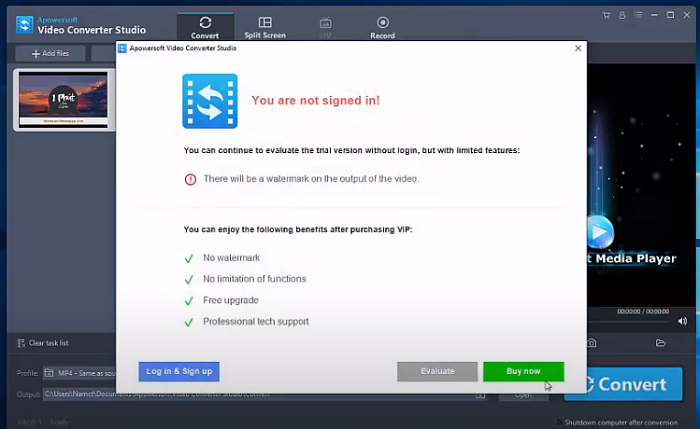The image size is (700, 429).
Task: Click the Output path field
Action: tap(263, 395)
